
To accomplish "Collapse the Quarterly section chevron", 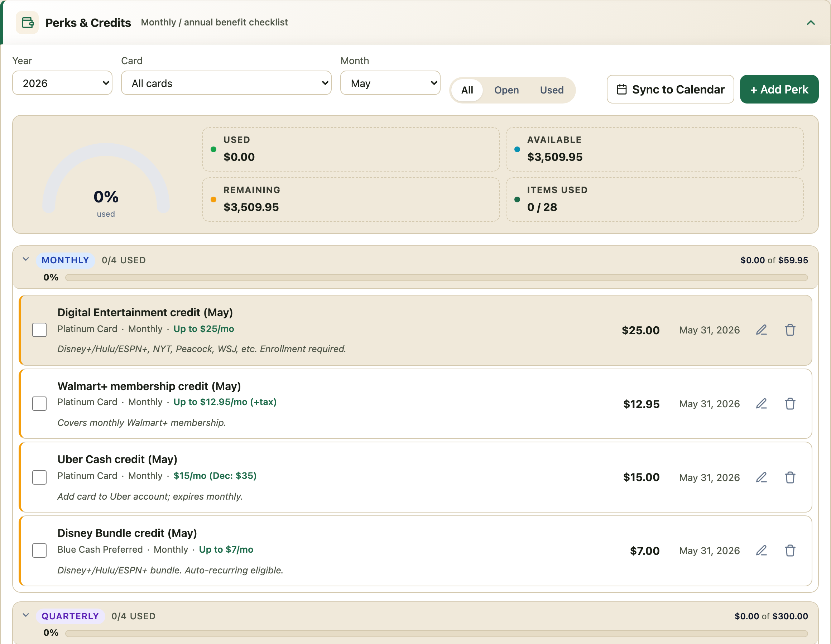I will coord(26,615).
